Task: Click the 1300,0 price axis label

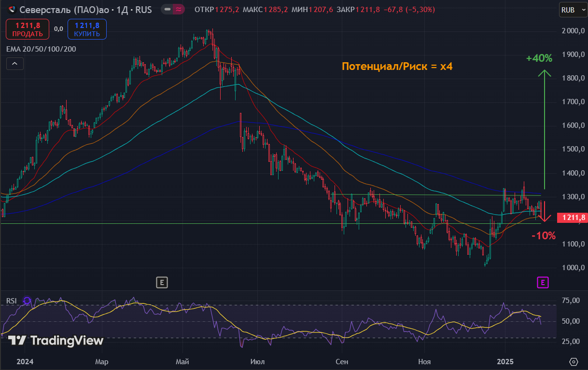Action: [573, 197]
